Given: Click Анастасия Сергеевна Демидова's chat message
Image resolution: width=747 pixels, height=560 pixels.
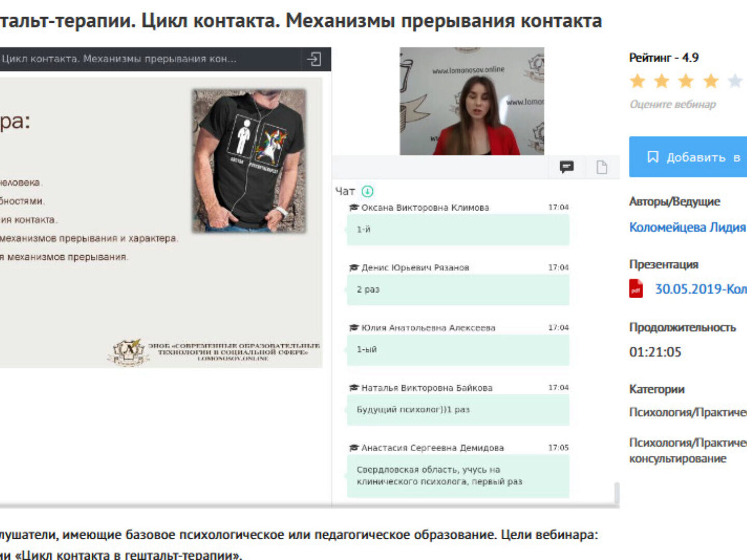Looking at the screenshot, I should [x=458, y=475].
